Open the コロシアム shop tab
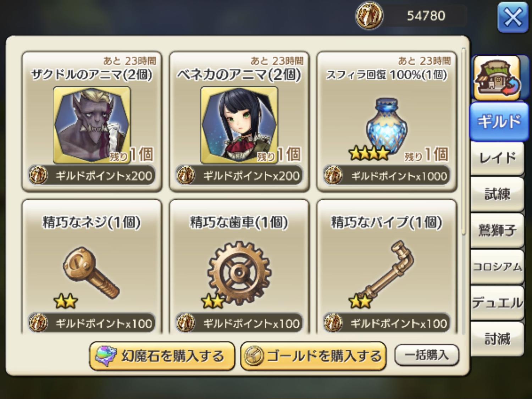Screen dimensions: 532x399 point(497,267)
